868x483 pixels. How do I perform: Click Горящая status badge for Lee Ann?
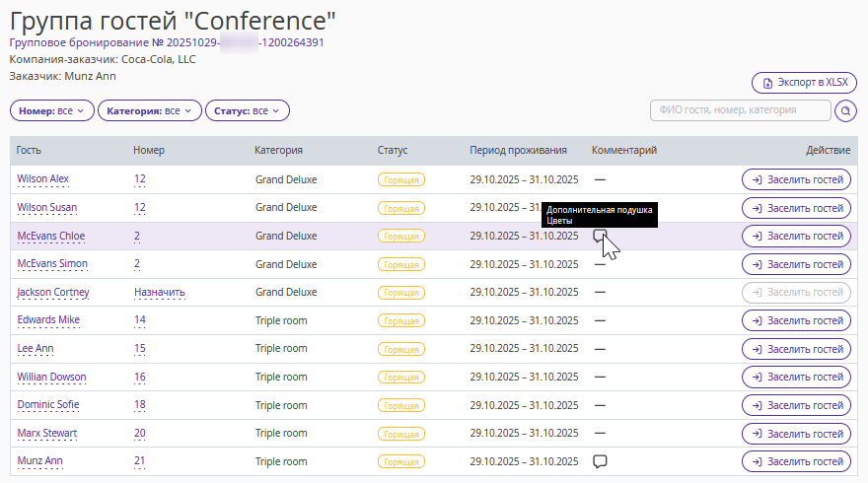[400, 349]
